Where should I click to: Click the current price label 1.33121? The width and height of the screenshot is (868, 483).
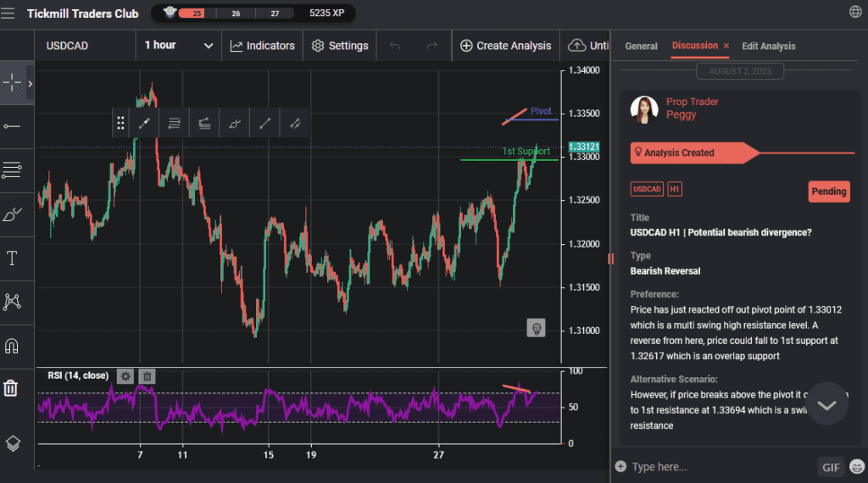pos(584,147)
